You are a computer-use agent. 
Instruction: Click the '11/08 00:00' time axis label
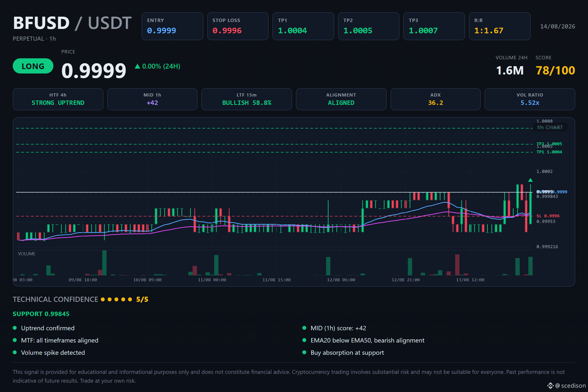coord(212,280)
